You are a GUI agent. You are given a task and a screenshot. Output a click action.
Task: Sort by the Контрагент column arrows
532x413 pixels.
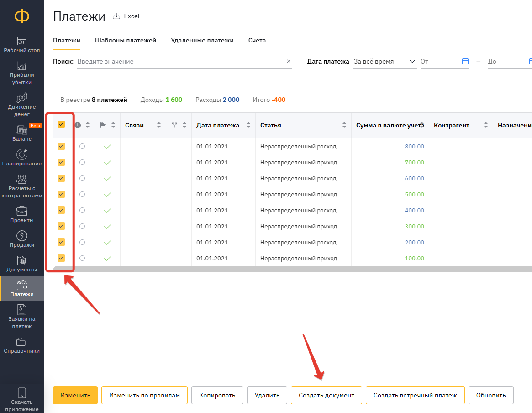click(x=486, y=125)
